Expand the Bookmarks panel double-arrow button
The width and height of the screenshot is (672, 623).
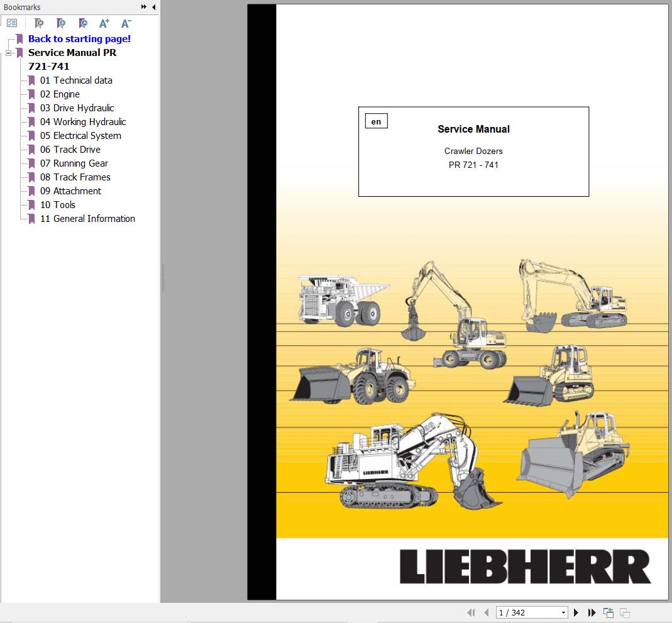pos(143,7)
